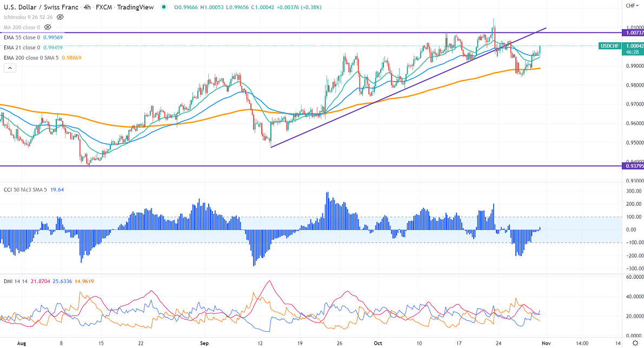Click the DMI 14 14 indicator label
The height and width of the screenshot is (348, 644).
(x=16, y=281)
